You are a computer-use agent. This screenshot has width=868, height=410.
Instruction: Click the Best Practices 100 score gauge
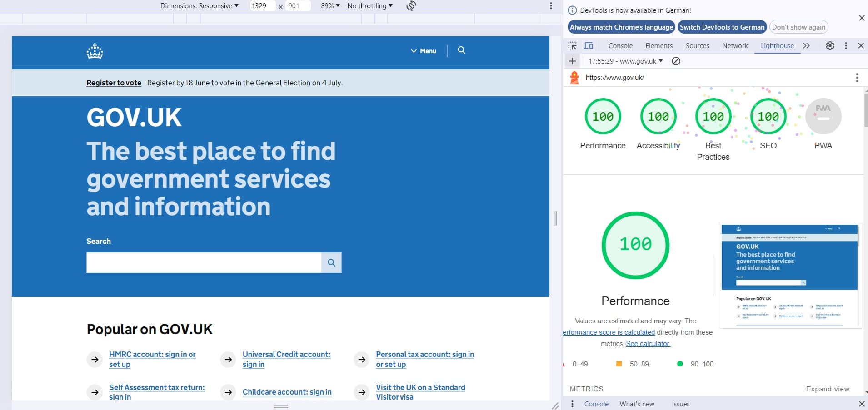tap(713, 116)
